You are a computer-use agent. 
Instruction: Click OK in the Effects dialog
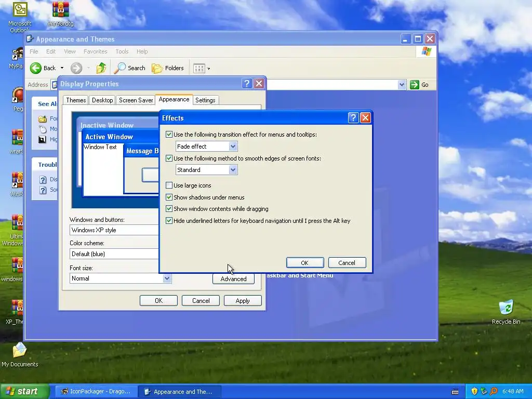[x=304, y=262]
